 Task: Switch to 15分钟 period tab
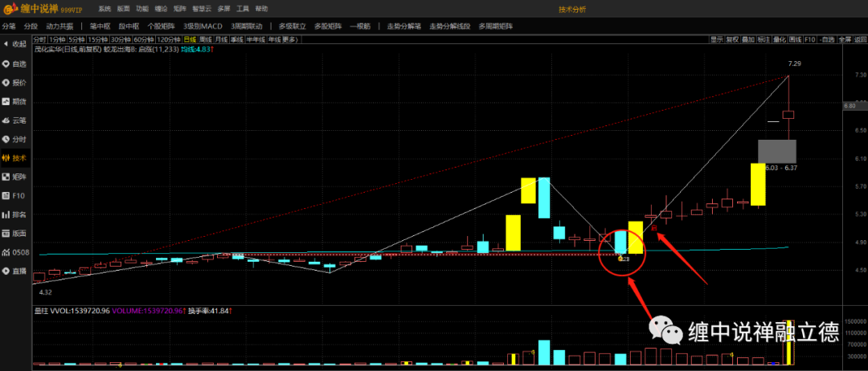point(97,39)
